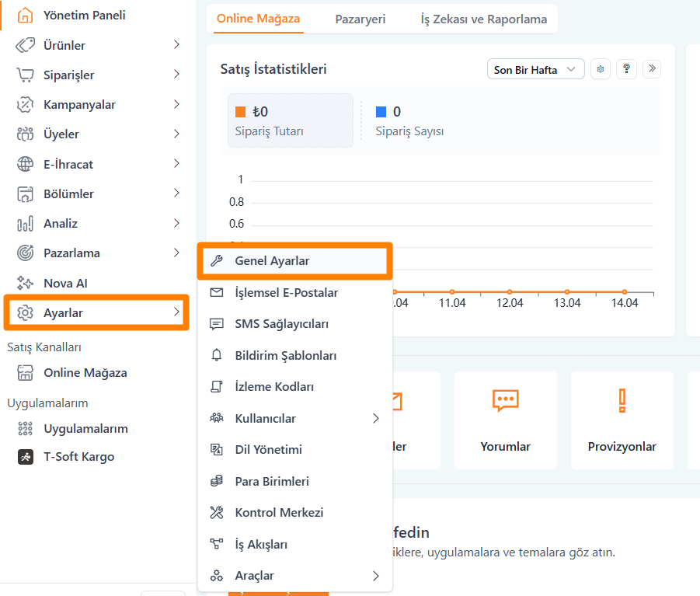
Task: Select the orange Sipariş Tutarı legend swatch
Action: (x=240, y=112)
